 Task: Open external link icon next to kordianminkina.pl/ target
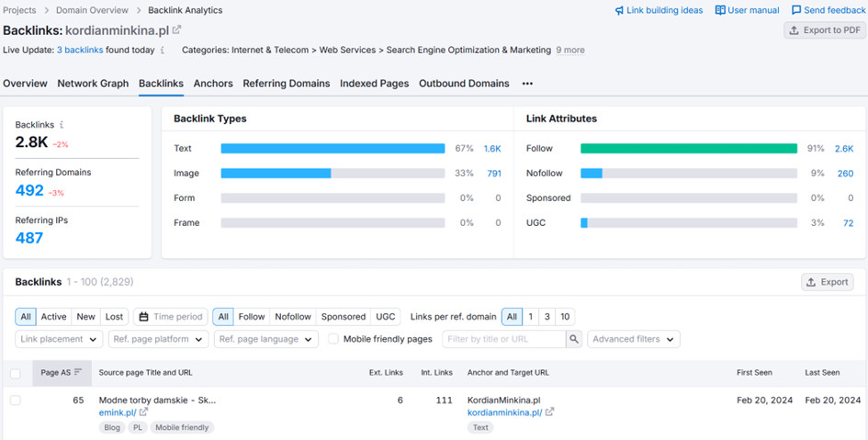[x=549, y=412]
